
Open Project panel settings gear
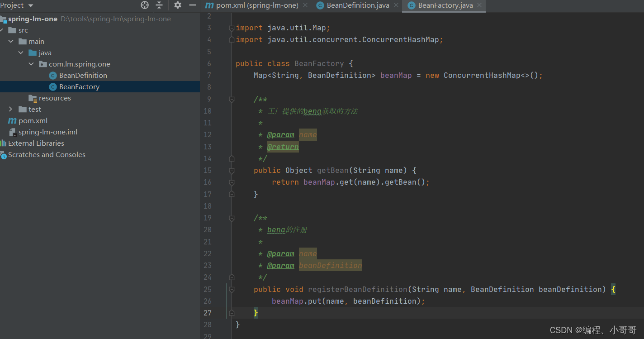(x=178, y=5)
